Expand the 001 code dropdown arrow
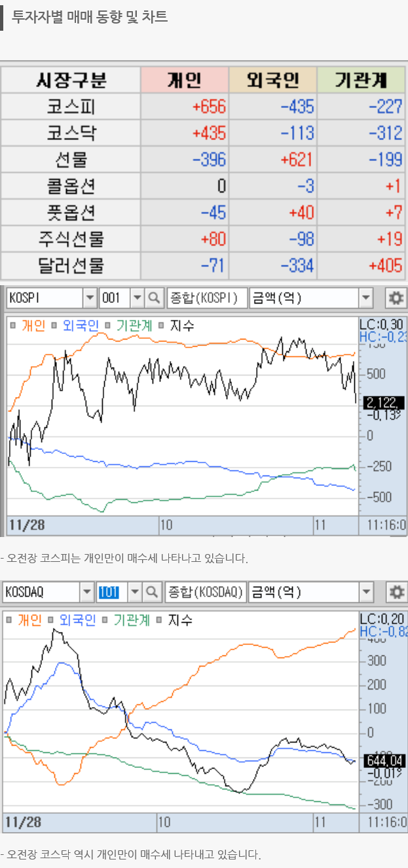408x868 pixels. 137,298
